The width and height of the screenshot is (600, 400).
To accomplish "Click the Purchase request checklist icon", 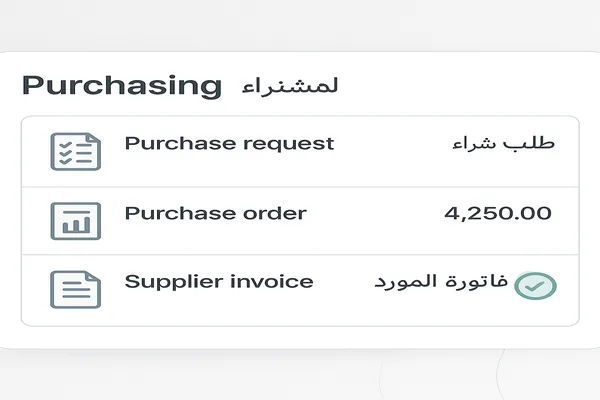I will tap(76, 151).
